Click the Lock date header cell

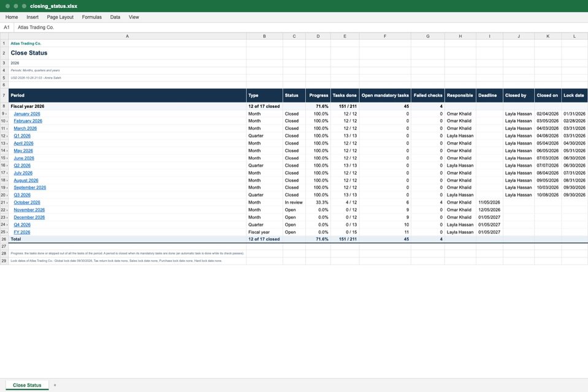[x=575, y=95]
